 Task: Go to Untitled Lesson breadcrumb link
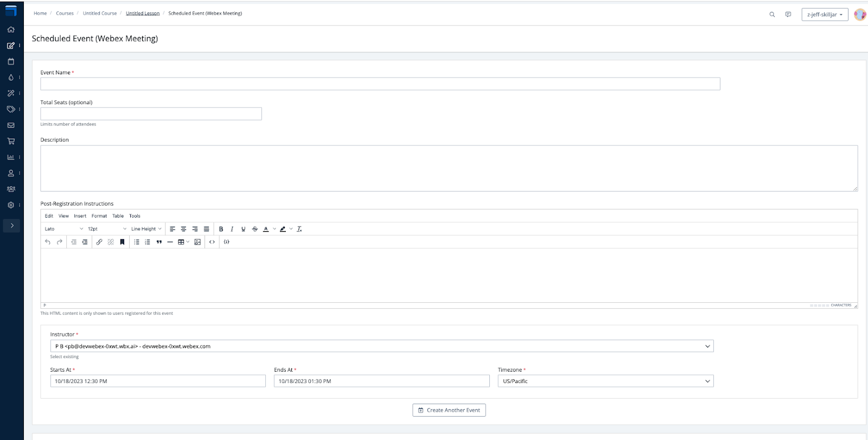[143, 14]
